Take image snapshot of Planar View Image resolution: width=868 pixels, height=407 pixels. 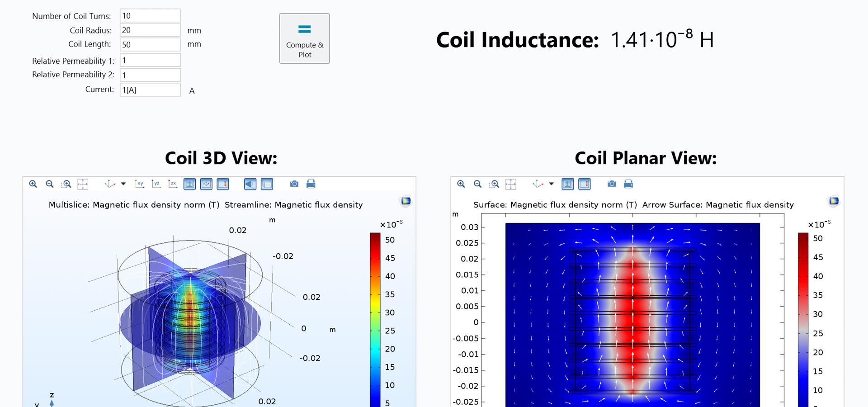pos(612,184)
